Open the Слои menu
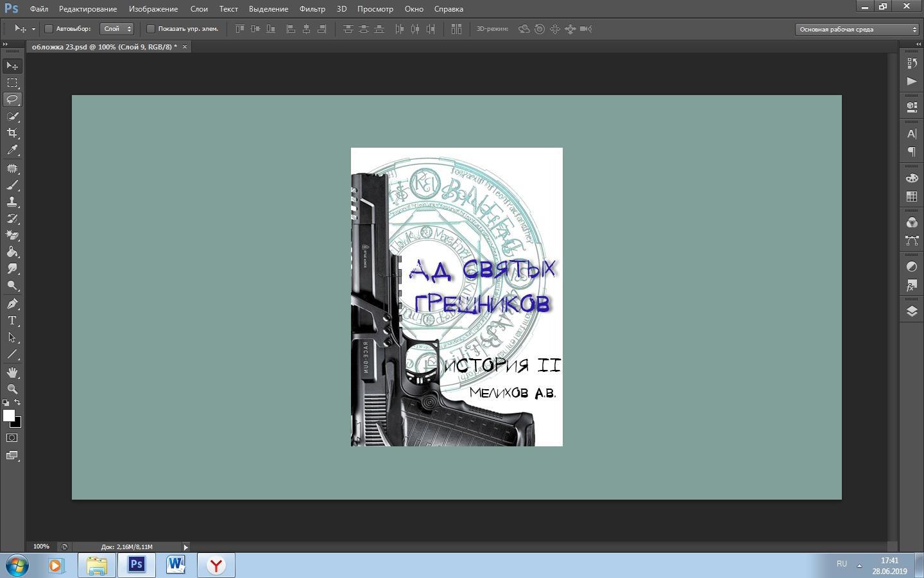924x578 pixels. point(199,9)
